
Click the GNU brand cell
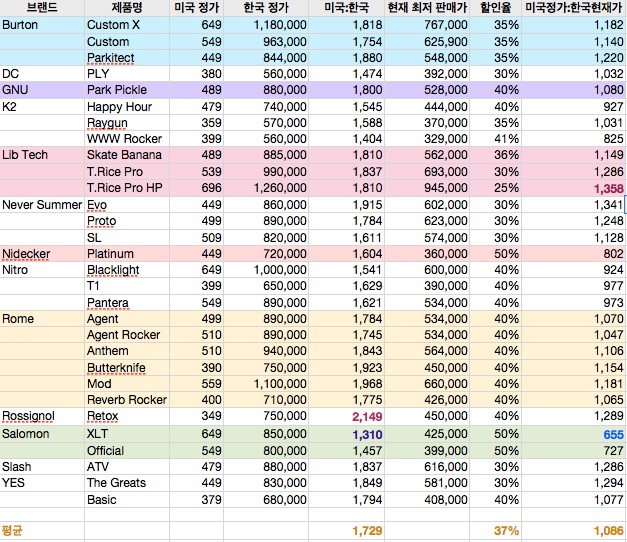click(42, 90)
